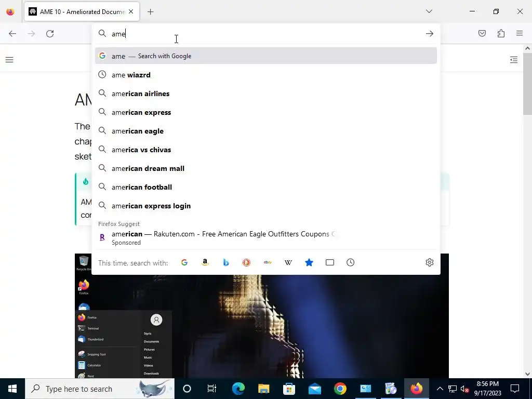Open Mail app from taskbar
The image size is (532, 399).
314,389
